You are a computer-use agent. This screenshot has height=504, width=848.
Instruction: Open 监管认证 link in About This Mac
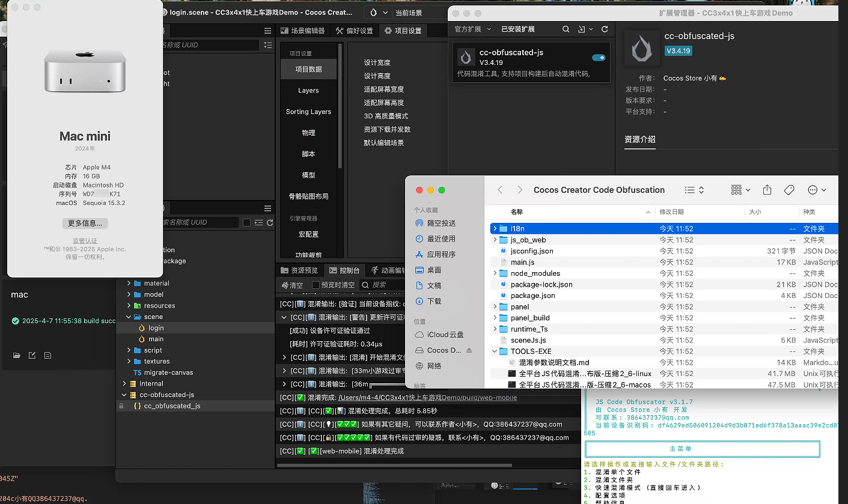click(85, 240)
